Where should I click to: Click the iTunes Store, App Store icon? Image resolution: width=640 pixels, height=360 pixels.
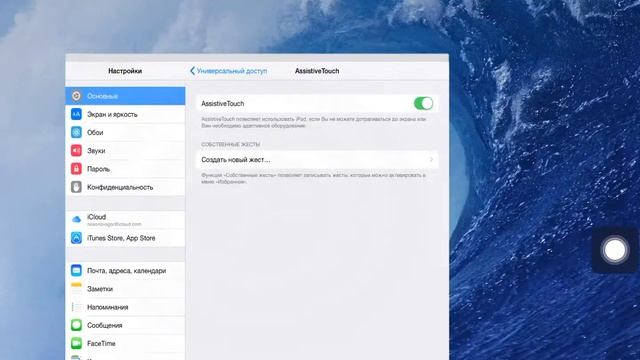[x=76, y=238]
